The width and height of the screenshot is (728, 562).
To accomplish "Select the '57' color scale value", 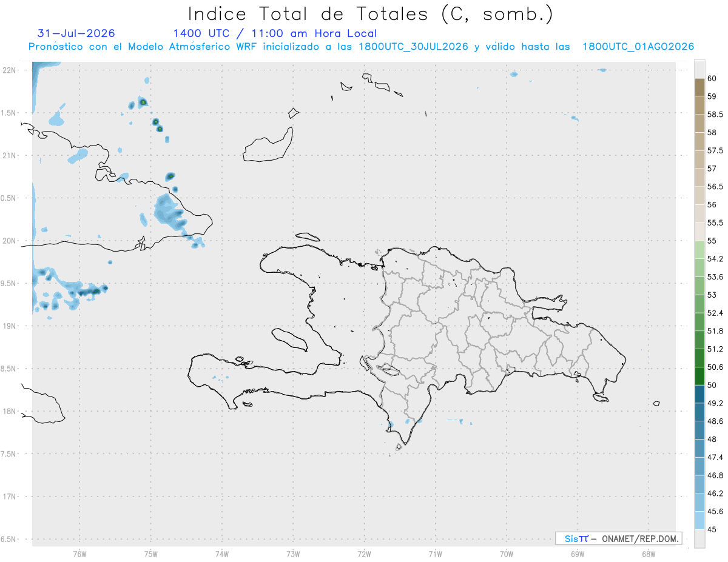I will [x=712, y=169].
